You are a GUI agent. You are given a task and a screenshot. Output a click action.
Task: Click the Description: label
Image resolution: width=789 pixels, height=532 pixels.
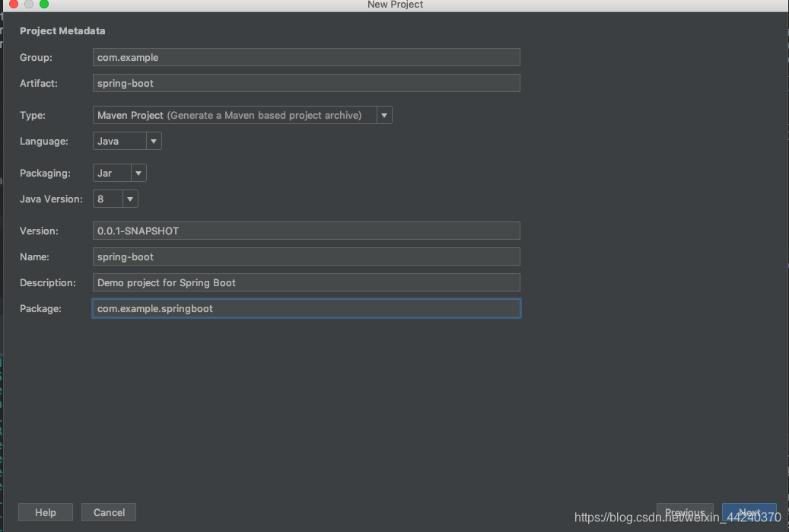pos(48,282)
